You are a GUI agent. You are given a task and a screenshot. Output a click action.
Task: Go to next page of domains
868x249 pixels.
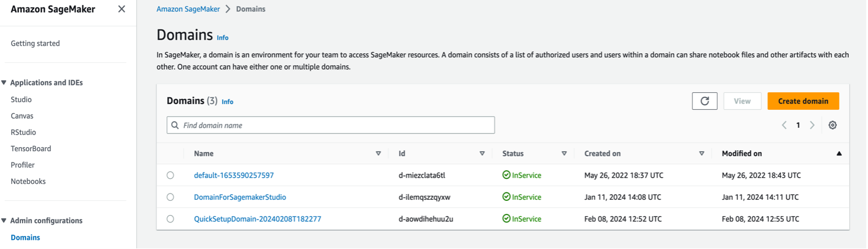pyautogui.click(x=812, y=125)
